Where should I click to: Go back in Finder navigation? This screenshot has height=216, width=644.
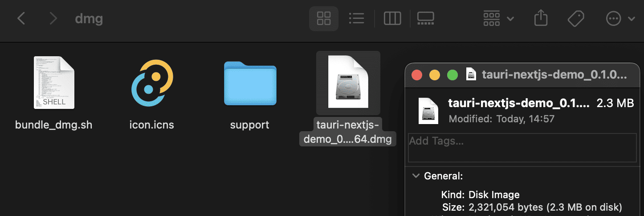tap(21, 19)
